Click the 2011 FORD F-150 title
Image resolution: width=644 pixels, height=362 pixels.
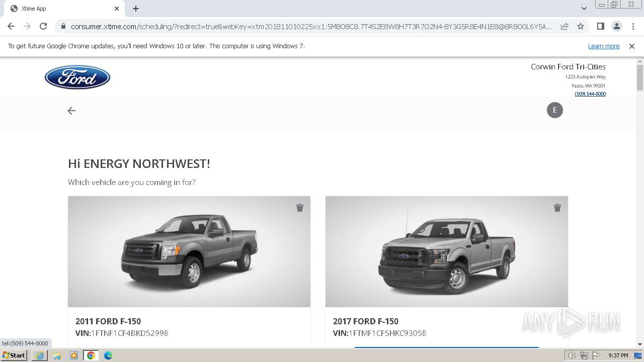coord(108,321)
